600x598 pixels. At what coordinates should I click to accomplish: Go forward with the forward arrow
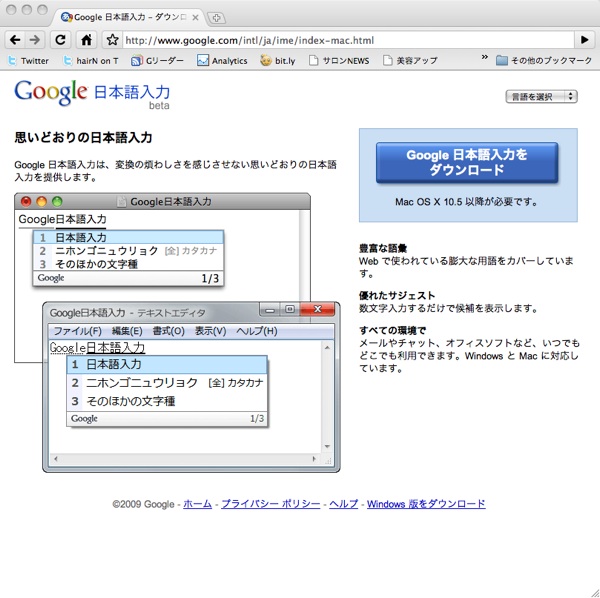pyautogui.click(x=35, y=39)
